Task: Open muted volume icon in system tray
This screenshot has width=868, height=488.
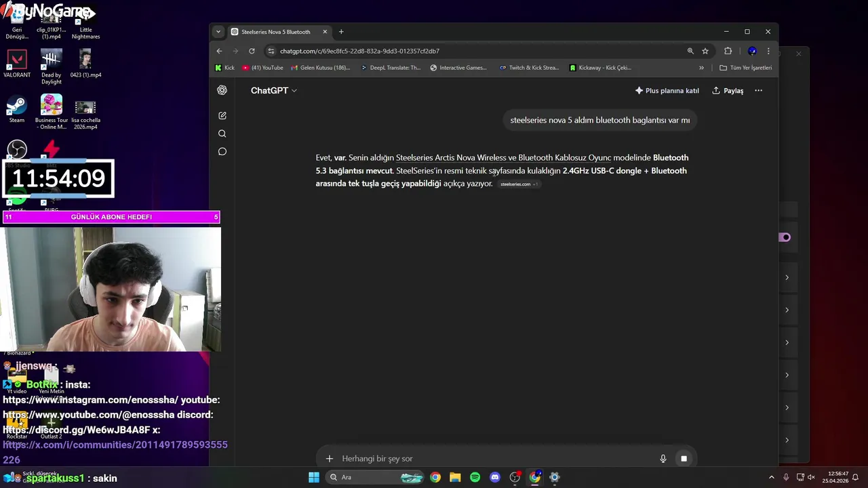Action: [x=812, y=477]
